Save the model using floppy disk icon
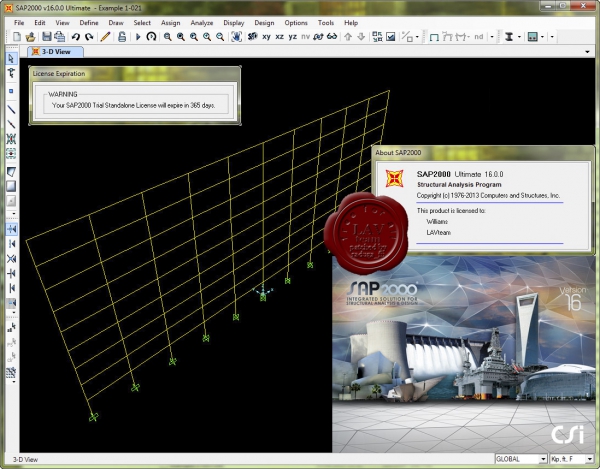 tap(47, 37)
